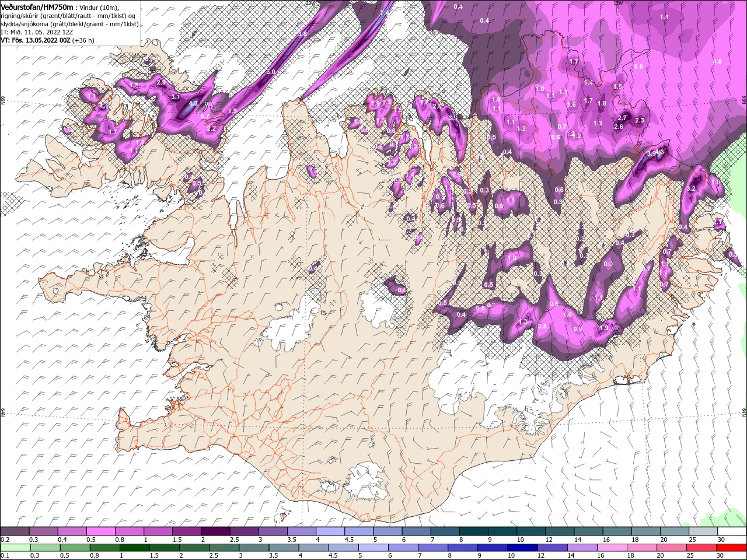Viewport: 747px width, 560px height.
Task: Click the '2.2' value in the Westfjords area
Action: pyautogui.click(x=212, y=128)
